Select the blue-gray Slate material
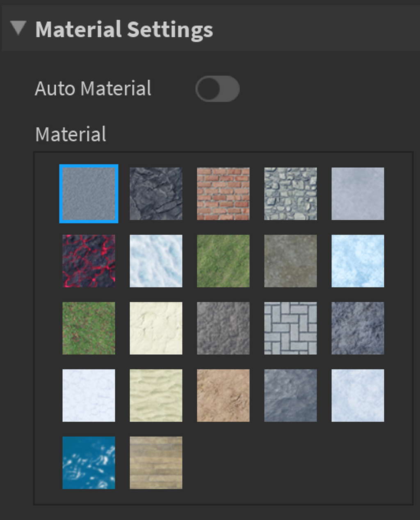 290,395
